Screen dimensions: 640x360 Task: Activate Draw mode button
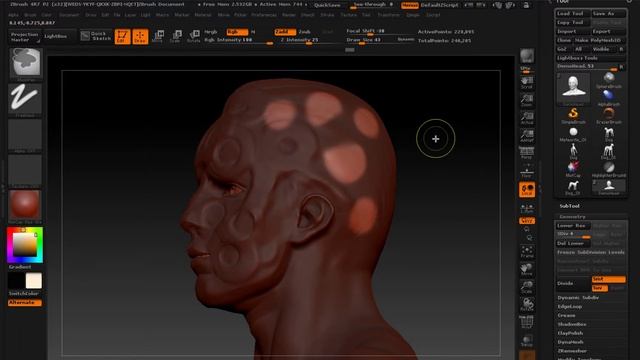point(140,36)
